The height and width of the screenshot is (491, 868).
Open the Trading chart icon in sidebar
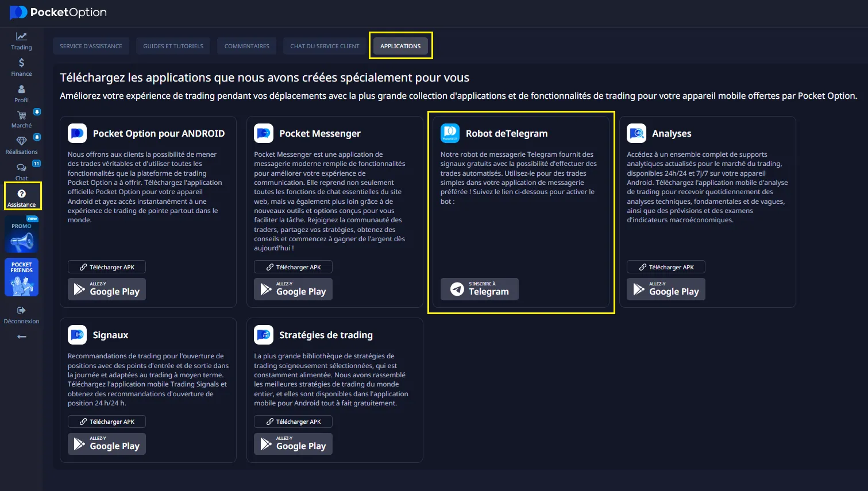(x=21, y=37)
